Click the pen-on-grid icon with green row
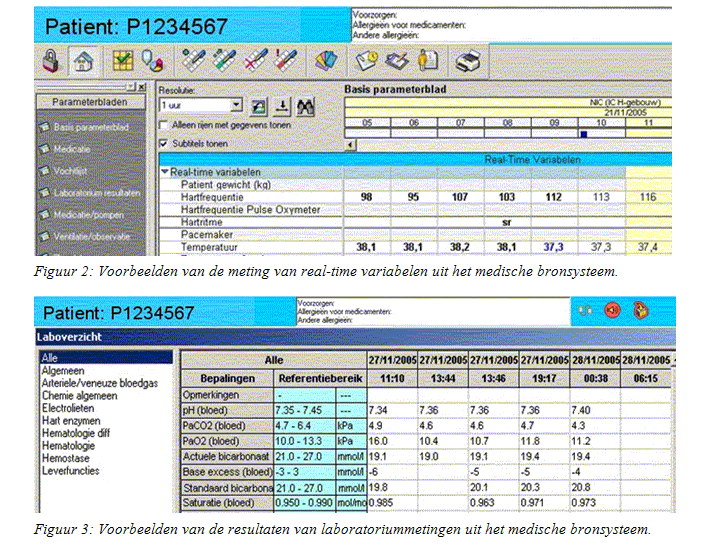 pos(224,60)
